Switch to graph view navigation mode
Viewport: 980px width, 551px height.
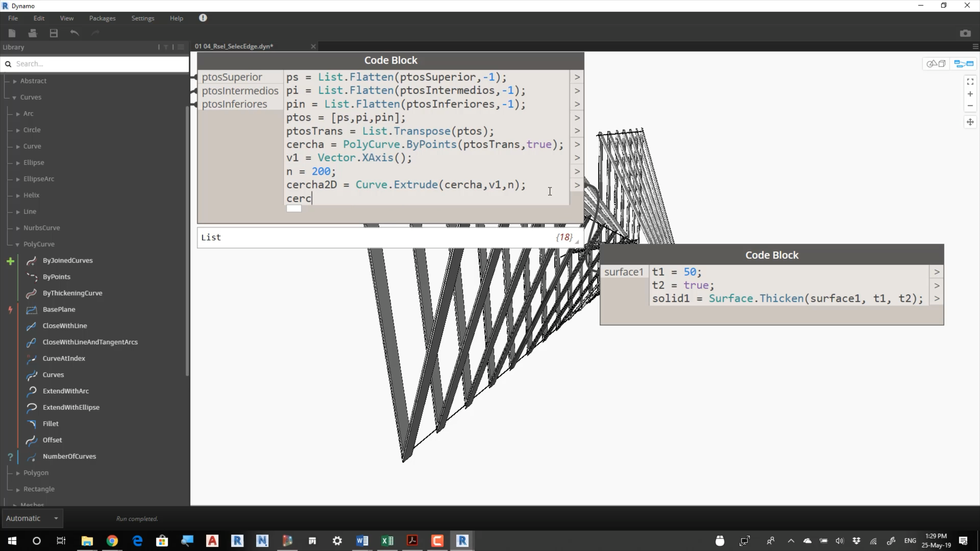pos(964,64)
